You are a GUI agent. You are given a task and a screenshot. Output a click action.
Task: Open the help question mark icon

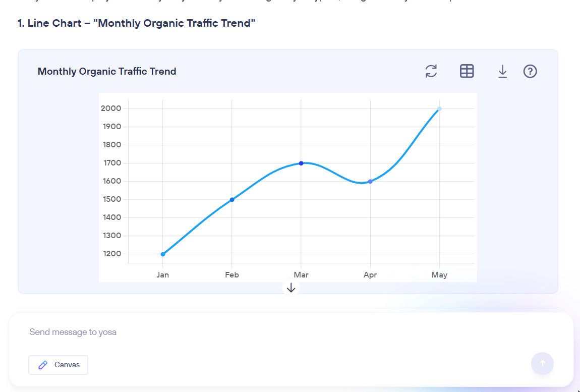[x=530, y=72]
